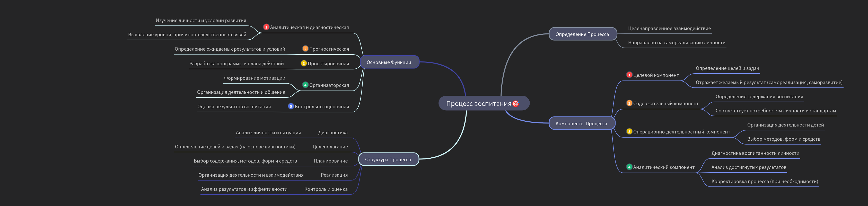
Task: Click green number 4 badge beside Организаторская
Action: pos(305,85)
